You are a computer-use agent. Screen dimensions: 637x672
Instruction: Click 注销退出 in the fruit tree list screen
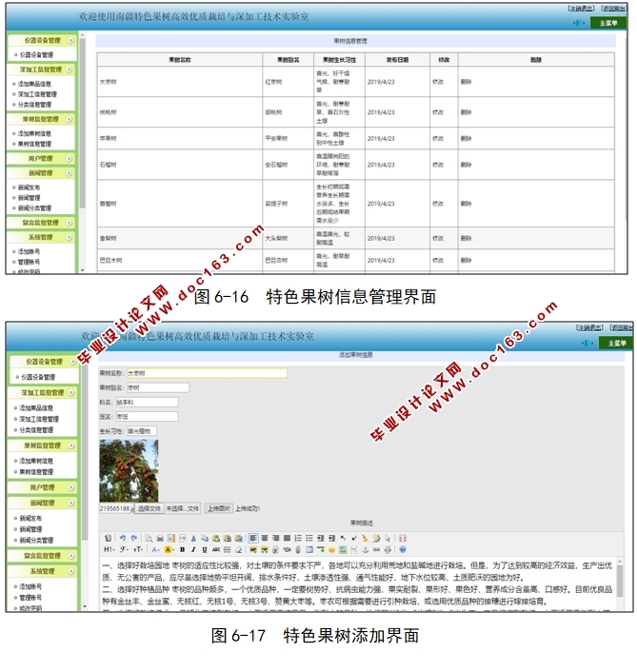581,9
